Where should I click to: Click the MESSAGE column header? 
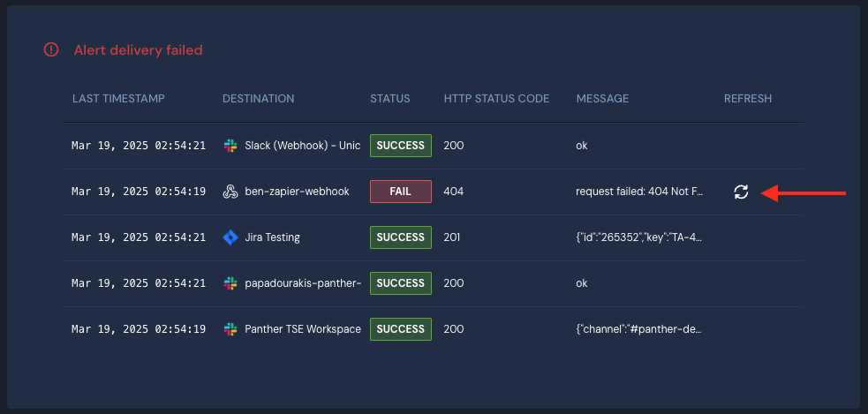pos(603,99)
